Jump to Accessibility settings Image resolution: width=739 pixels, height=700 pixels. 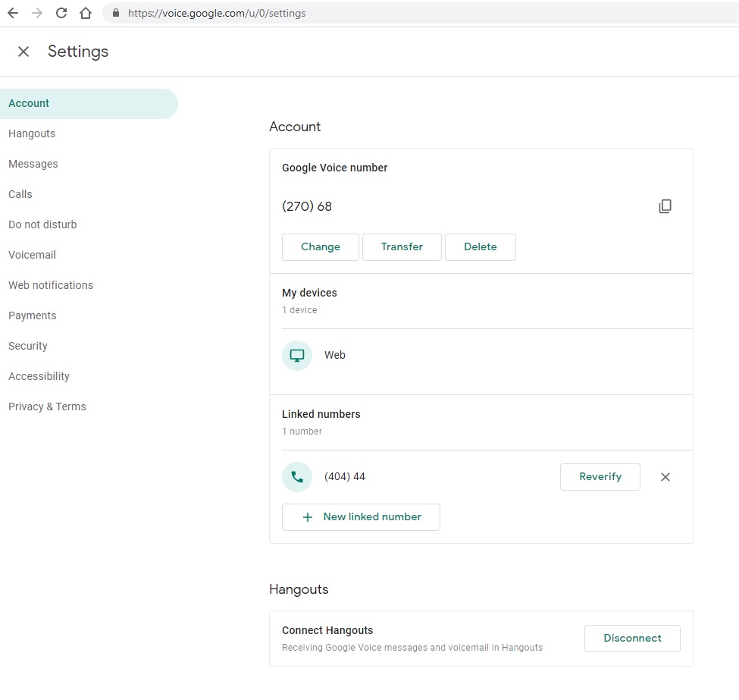[39, 376]
